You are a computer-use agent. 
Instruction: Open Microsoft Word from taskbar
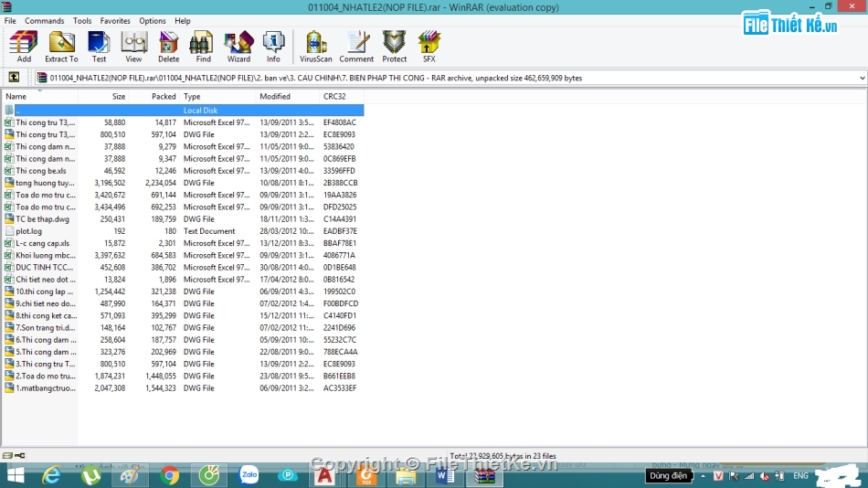(443, 475)
